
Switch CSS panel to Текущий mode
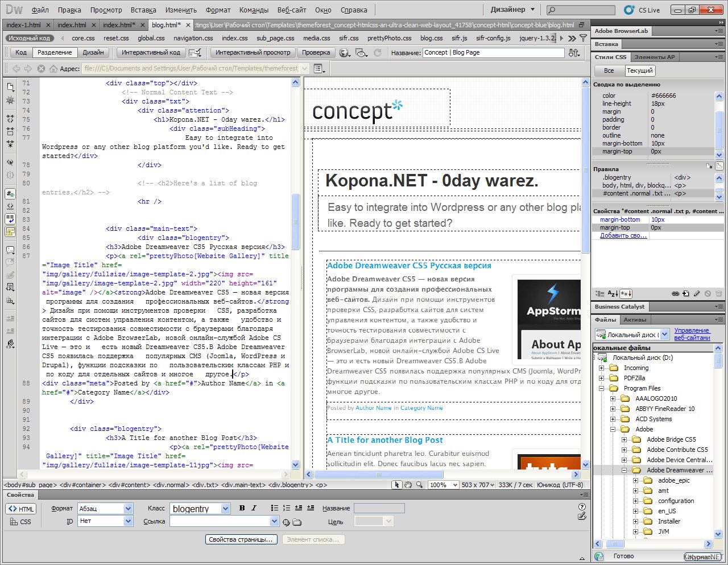click(640, 70)
